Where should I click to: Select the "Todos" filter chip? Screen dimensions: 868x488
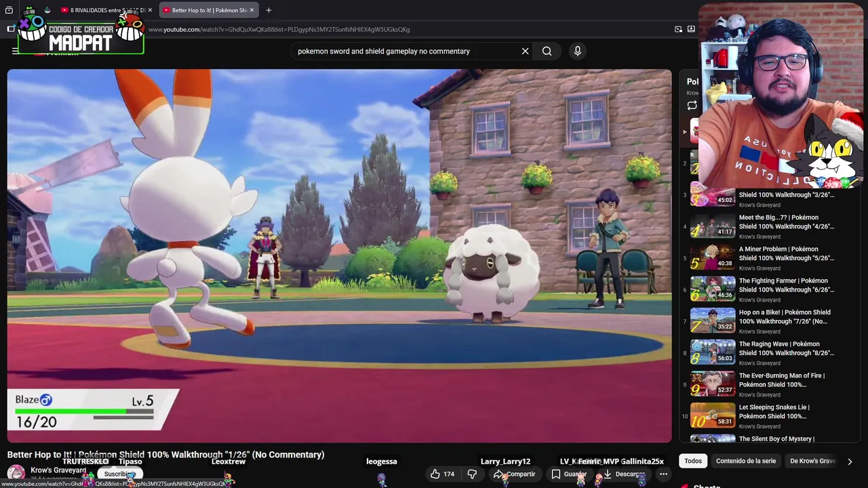(x=693, y=461)
